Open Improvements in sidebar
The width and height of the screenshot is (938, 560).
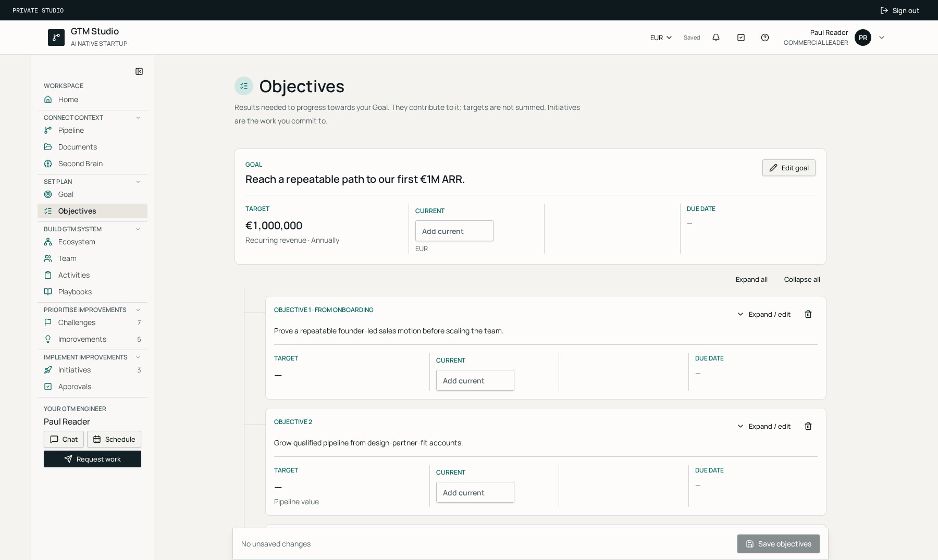pyautogui.click(x=92, y=339)
